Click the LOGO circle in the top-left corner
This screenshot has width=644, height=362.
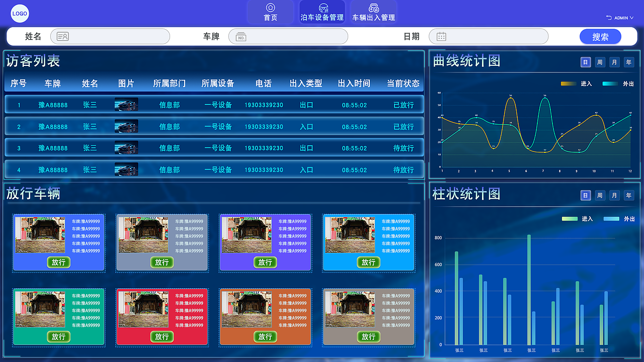pos(20,13)
